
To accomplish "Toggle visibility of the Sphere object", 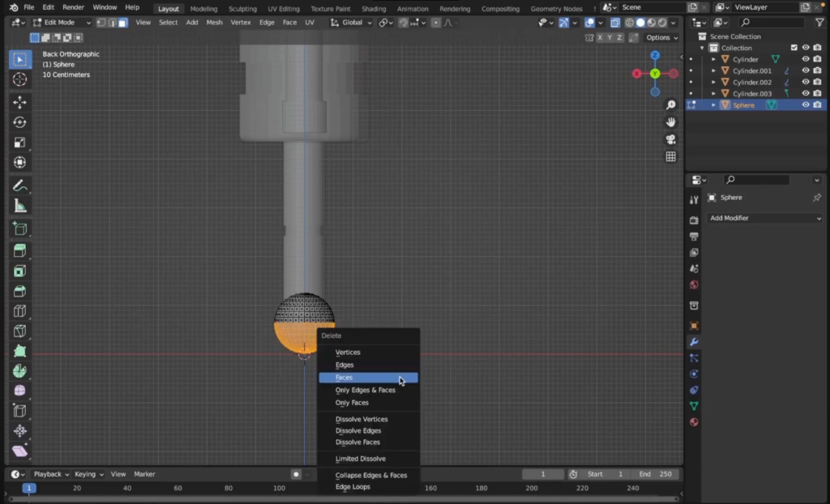I will tap(806, 105).
